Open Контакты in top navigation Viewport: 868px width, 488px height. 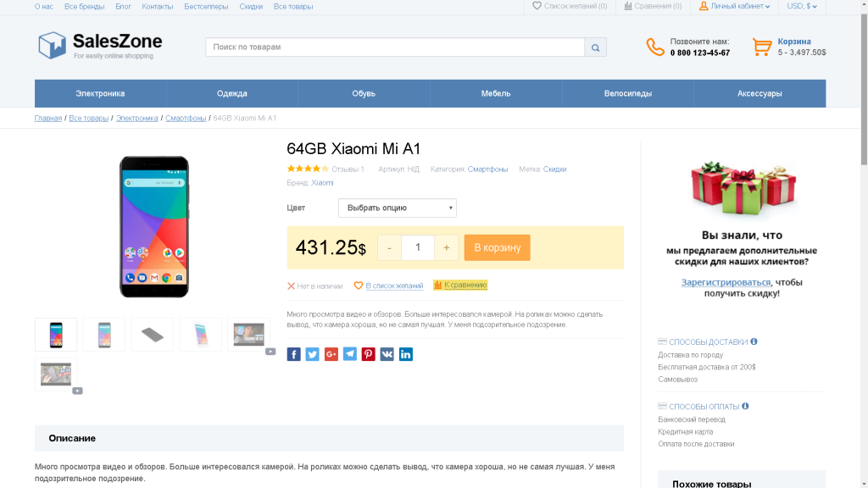[x=157, y=7]
